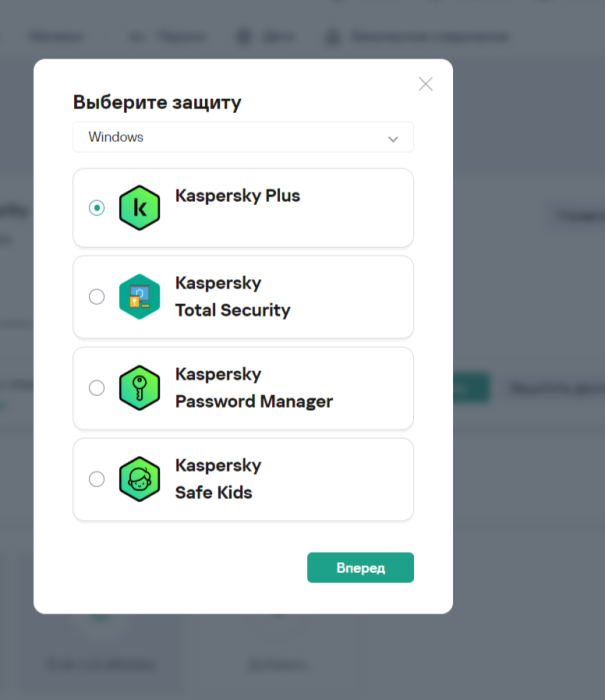Click the Kaspersky Plus product name text
The height and width of the screenshot is (700, 605).
click(x=237, y=196)
